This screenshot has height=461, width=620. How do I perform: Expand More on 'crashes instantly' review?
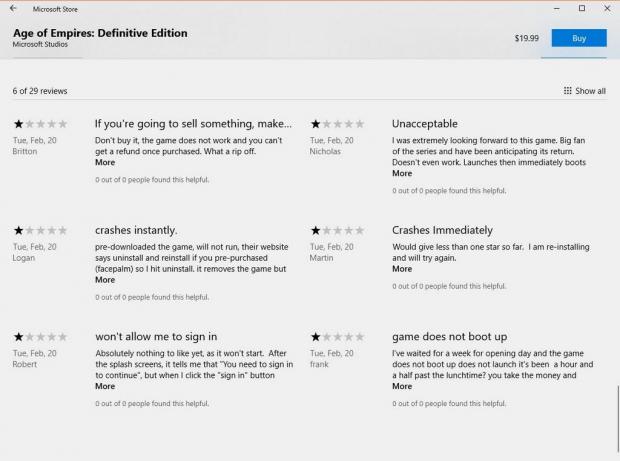click(x=104, y=280)
